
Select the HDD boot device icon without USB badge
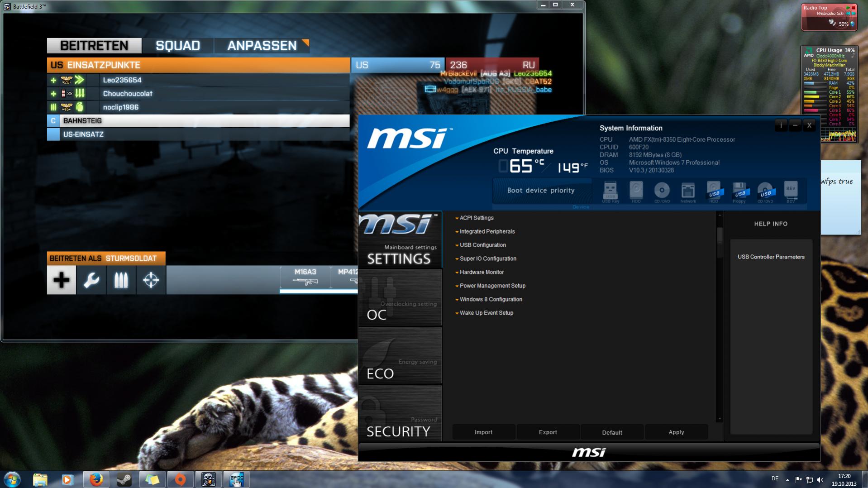click(x=636, y=191)
